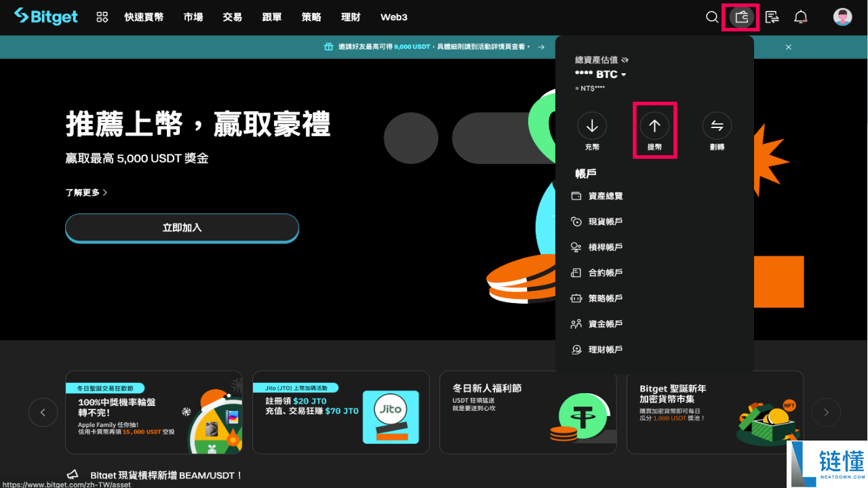
Task: Go to next promo carousel card
Action: (826, 412)
